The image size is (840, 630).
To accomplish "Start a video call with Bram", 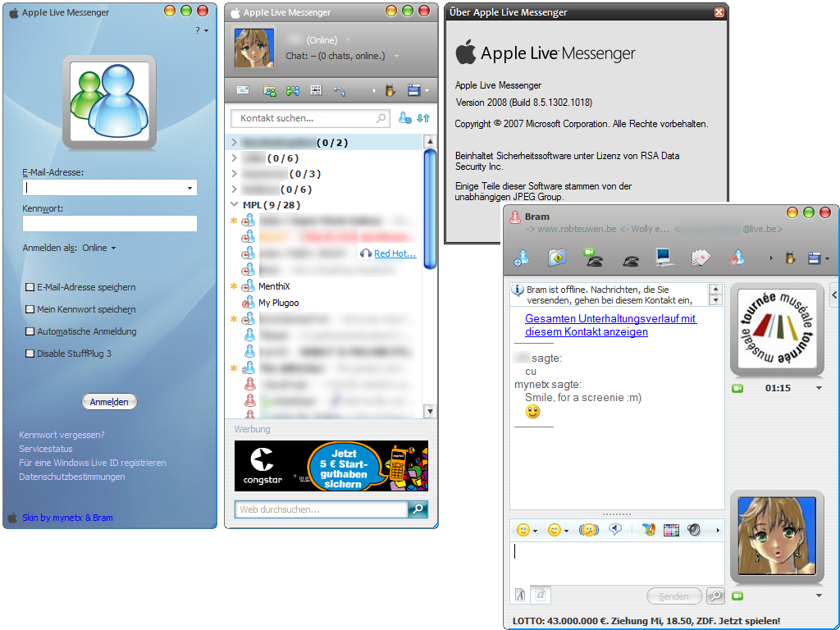I will click(x=593, y=256).
